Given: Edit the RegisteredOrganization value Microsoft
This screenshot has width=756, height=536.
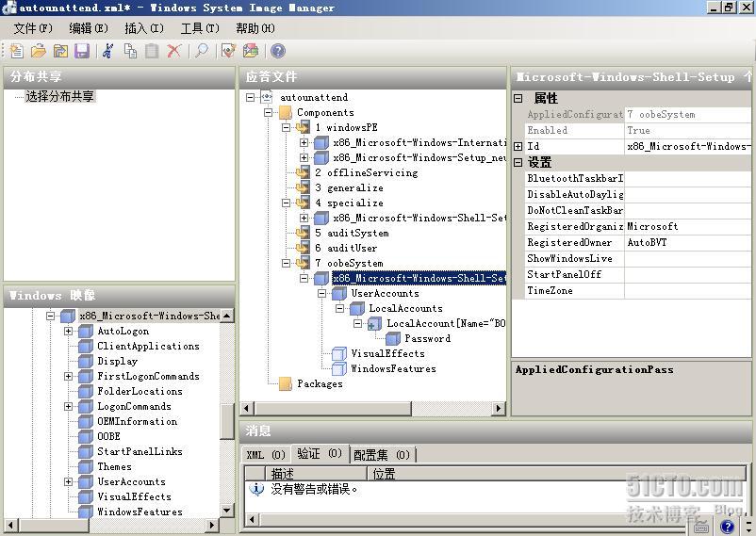Looking at the screenshot, I should point(687,226).
